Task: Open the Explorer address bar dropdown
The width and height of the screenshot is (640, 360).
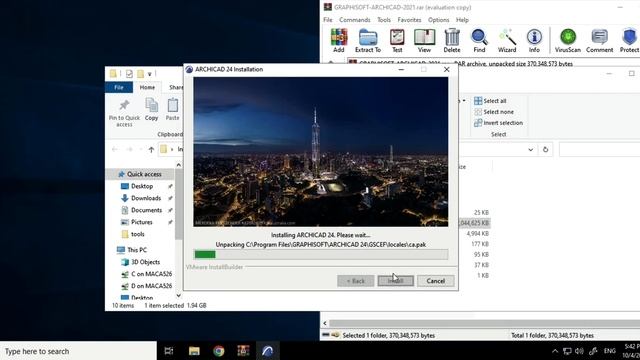Action: (x=531, y=149)
